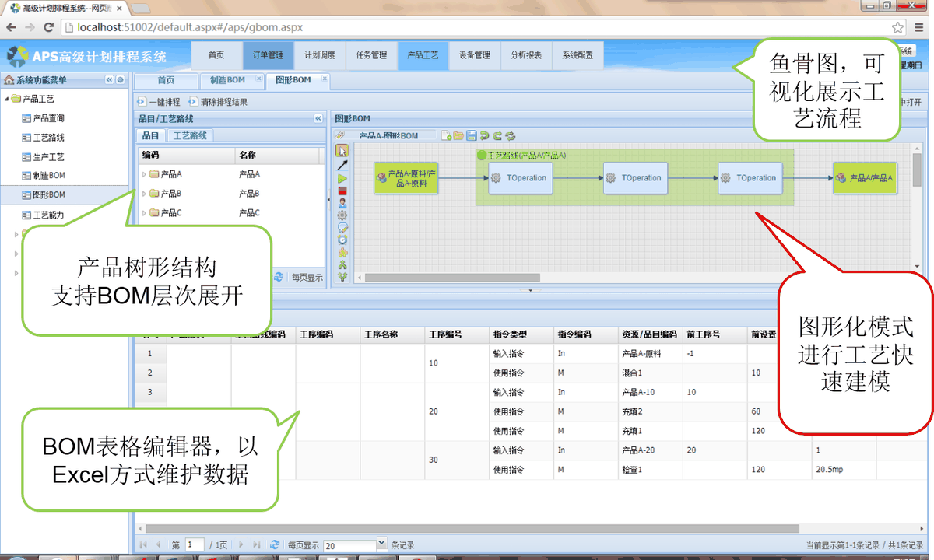Select the first TOperation node in the diagram

click(521, 178)
